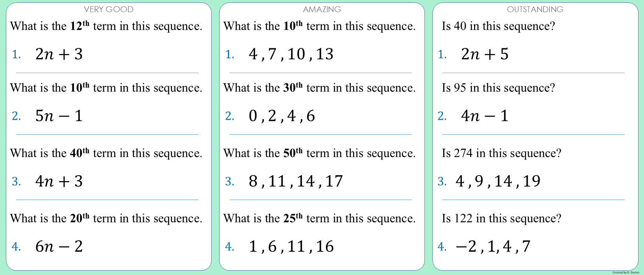Viewport: 644px width, 275px height.
Task: Click the sequence 1, 6, 11, 16
Action: pyautogui.click(x=291, y=246)
